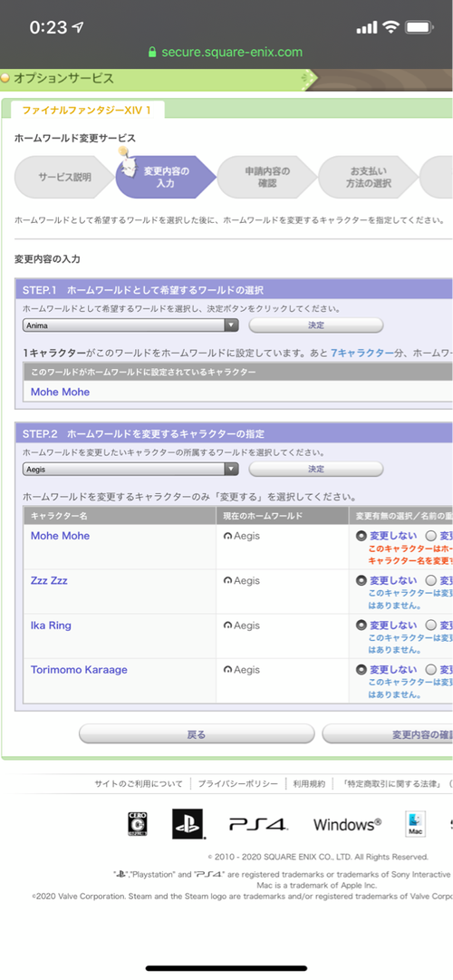
Task: Click Aegis world icon in Torimomo Karaage row
Action: click(x=228, y=670)
